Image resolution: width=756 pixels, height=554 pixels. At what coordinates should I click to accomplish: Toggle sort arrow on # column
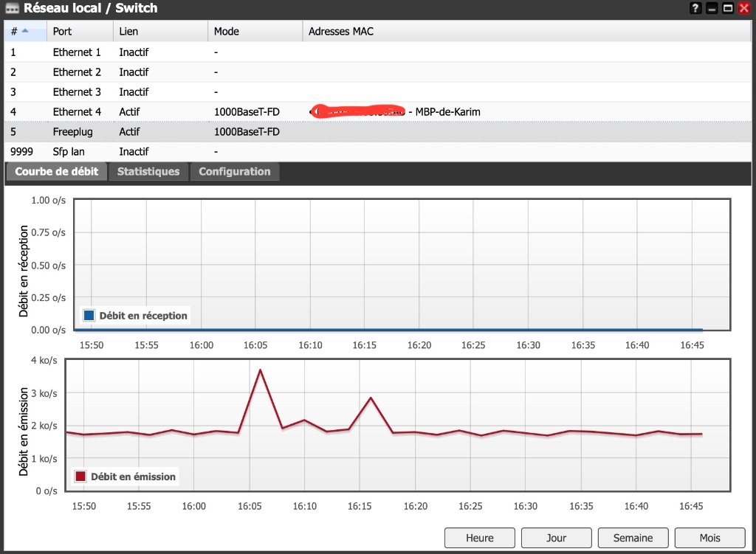[25, 31]
